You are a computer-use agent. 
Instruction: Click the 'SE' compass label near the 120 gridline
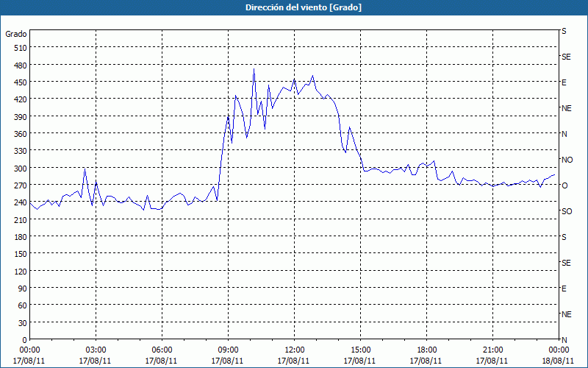(566, 263)
